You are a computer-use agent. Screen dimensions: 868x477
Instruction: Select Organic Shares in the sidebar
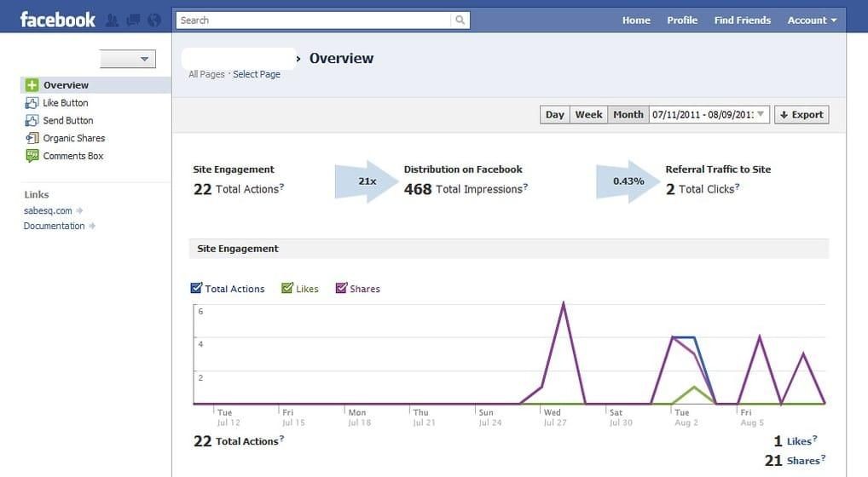pyautogui.click(x=74, y=138)
